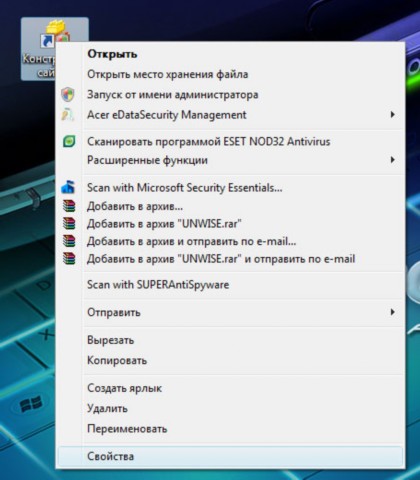The height and width of the screenshot is (480, 420).
Task: Expand the Отправить submenu arrow
Action: tap(393, 312)
